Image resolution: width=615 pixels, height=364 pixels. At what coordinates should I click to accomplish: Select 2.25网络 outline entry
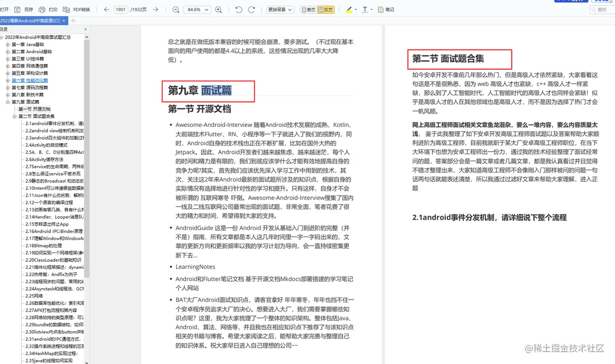pos(34,296)
